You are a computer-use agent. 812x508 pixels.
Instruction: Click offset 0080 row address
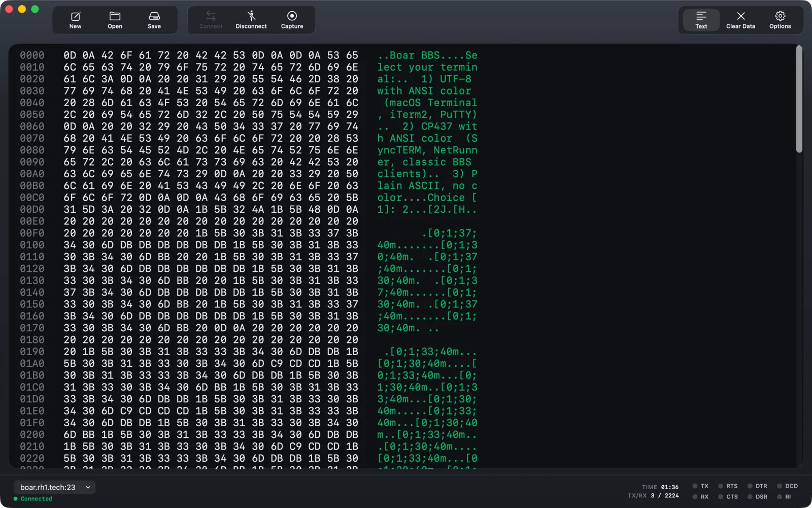(x=32, y=150)
